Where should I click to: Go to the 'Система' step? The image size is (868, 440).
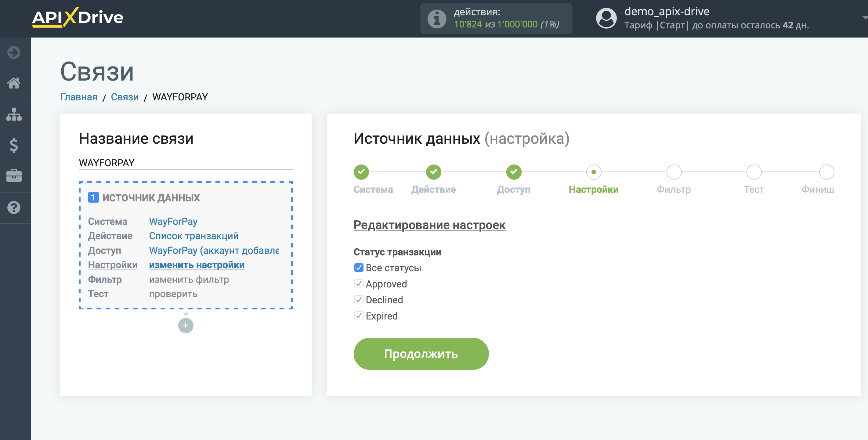(361, 172)
